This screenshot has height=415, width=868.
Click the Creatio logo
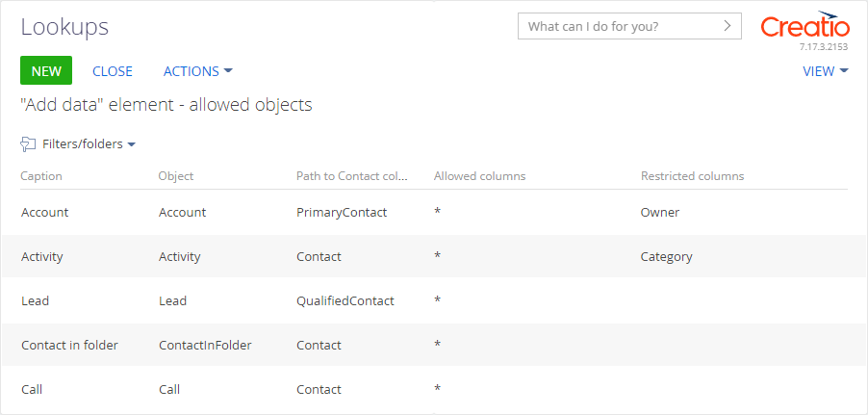[x=804, y=26]
